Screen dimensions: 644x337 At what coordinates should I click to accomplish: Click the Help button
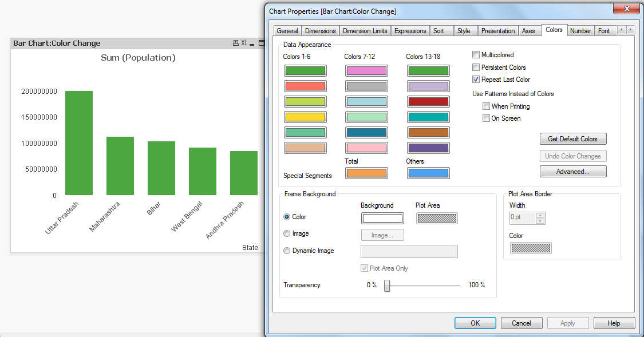coord(614,322)
